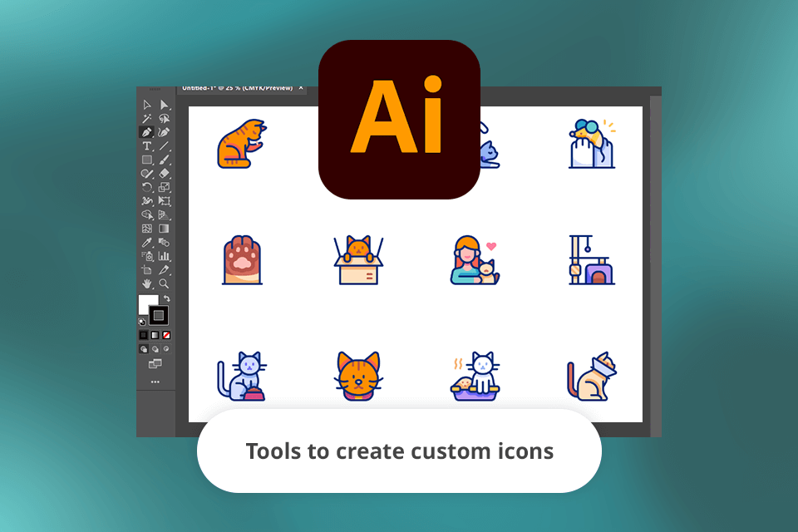Image resolution: width=798 pixels, height=532 pixels.
Task: Select the hand holding mouse toy artwork
Action: click(592, 144)
